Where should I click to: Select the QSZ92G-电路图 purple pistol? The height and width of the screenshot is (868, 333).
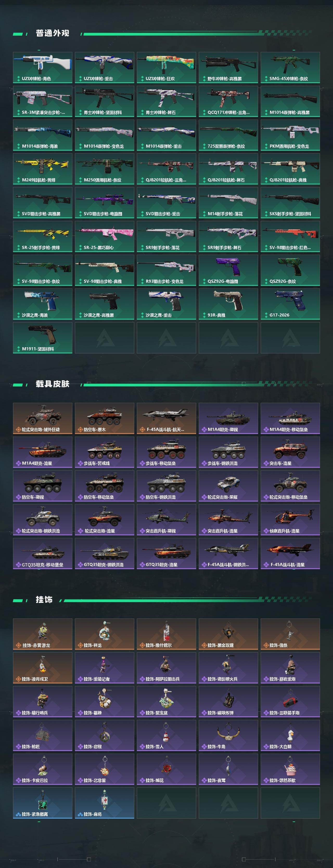coord(228,270)
